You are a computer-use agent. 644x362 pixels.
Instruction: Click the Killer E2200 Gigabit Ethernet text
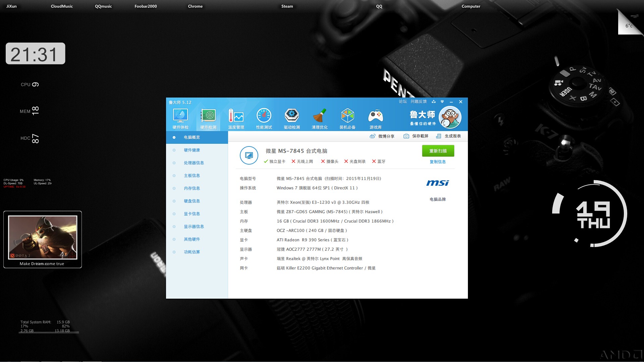(326, 268)
